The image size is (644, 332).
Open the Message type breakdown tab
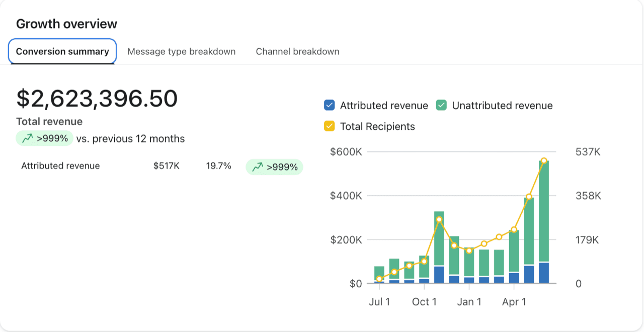pyautogui.click(x=182, y=51)
